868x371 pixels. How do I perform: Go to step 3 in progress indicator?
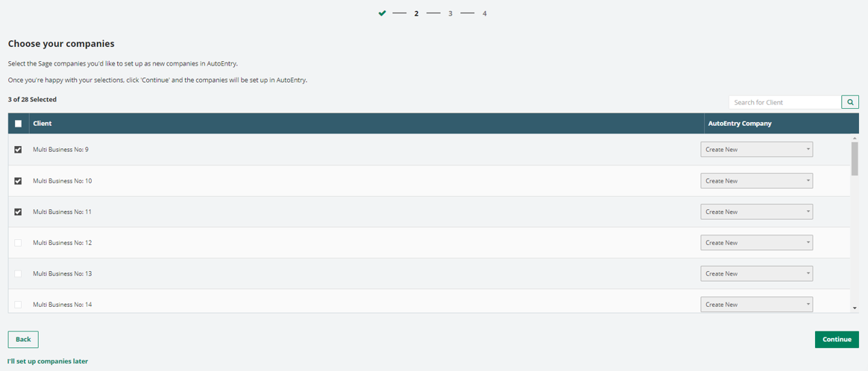[x=450, y=13]
